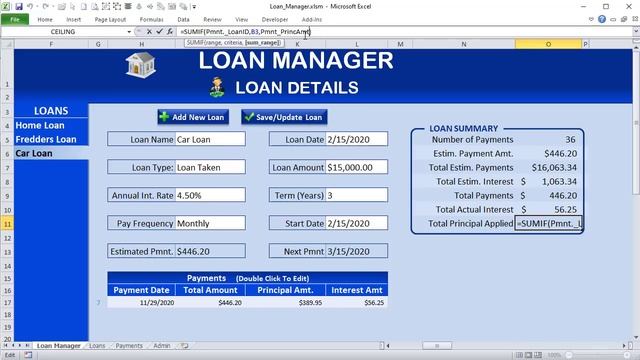Click the Loan Amount field
This screenshot has height=360, width=640.
[356, 167]
